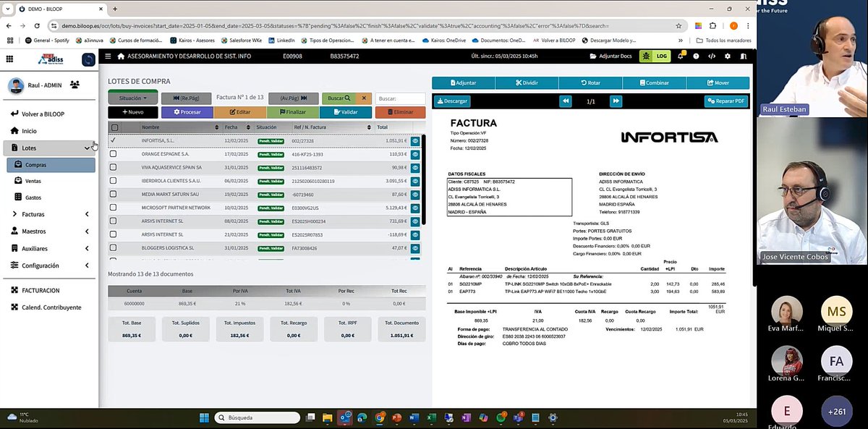The image size is (868, 429).
Task: Open the settings gear in the top bar
Action: [x=728, y=56]
